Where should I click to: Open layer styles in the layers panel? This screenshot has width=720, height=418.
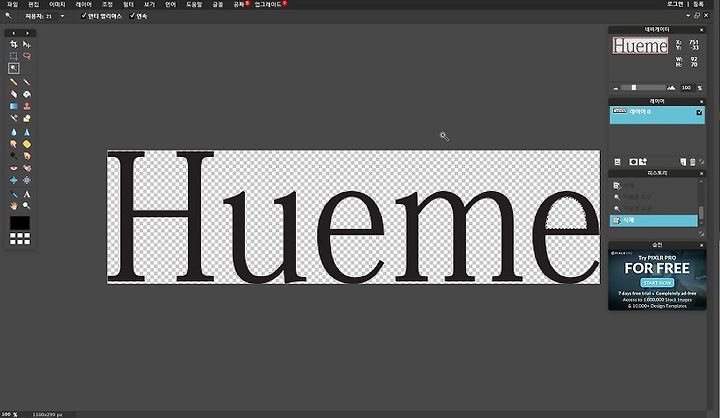(643, 162)
